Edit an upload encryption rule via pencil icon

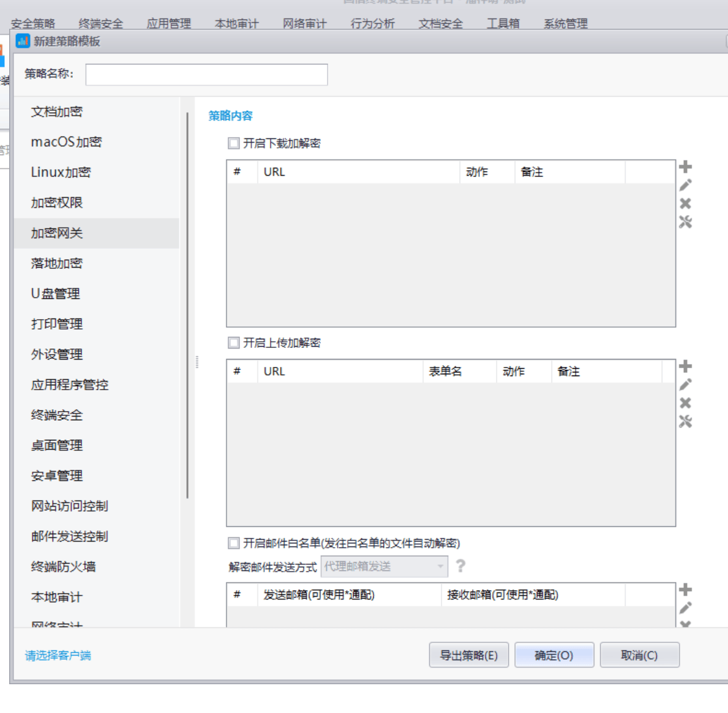686,383
